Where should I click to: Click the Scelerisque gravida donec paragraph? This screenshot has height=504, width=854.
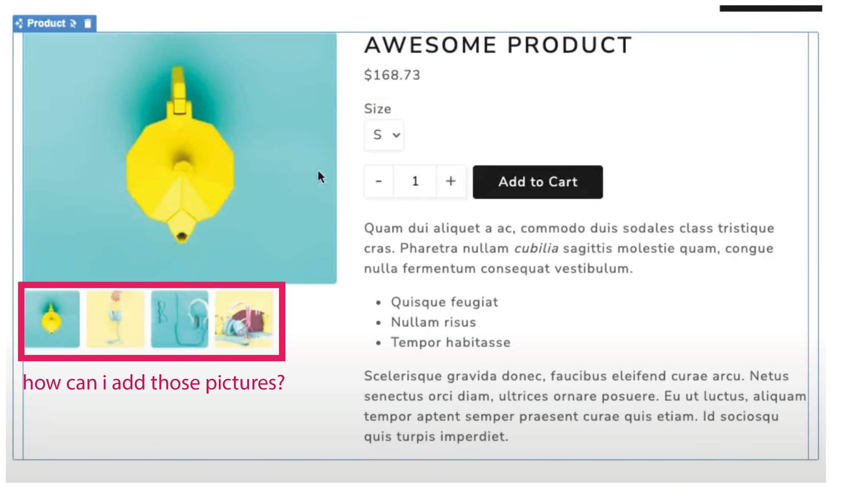coord(585,406)
